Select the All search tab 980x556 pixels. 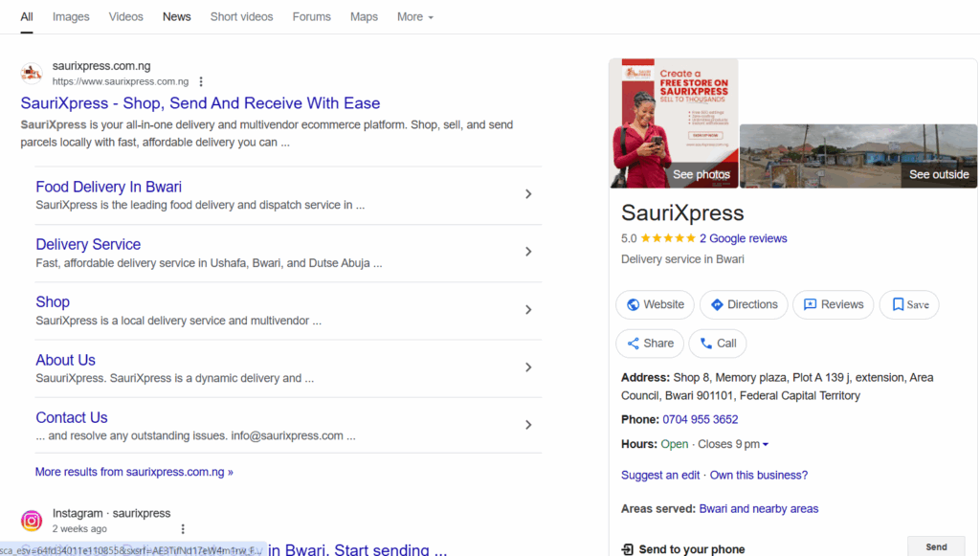(26, 17)
